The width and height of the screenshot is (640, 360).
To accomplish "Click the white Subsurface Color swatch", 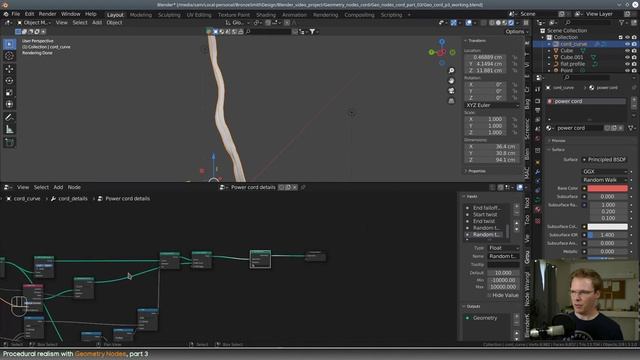I will point(607,227).
